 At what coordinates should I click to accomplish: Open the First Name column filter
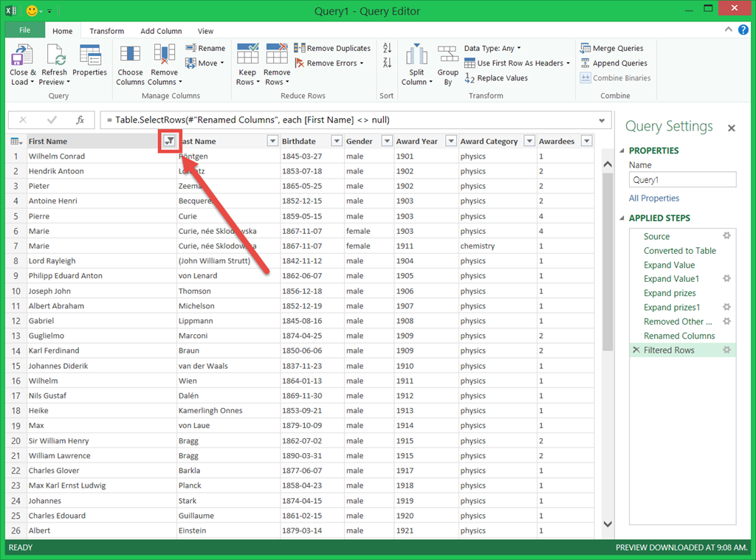(x=170, y=141)
